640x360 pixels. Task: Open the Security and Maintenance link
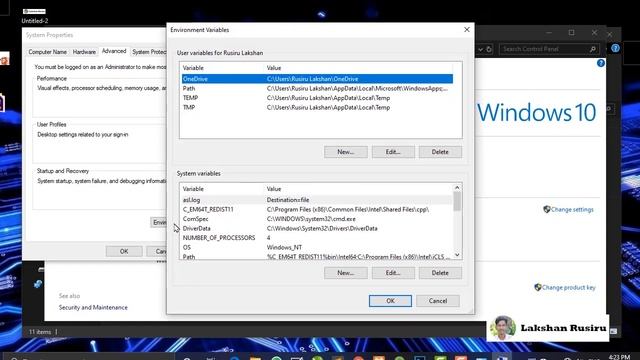click(93, 307)
